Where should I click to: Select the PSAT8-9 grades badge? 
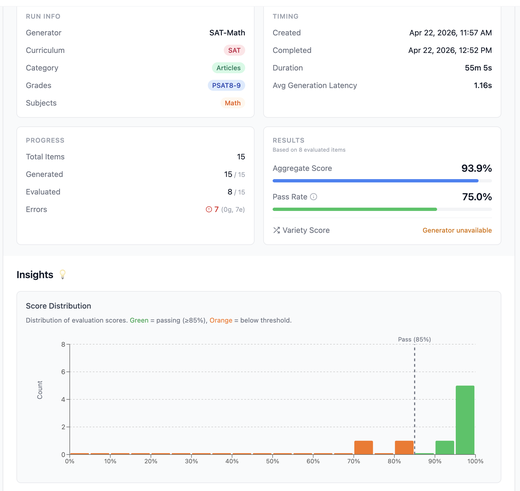[x=226, y=85]
